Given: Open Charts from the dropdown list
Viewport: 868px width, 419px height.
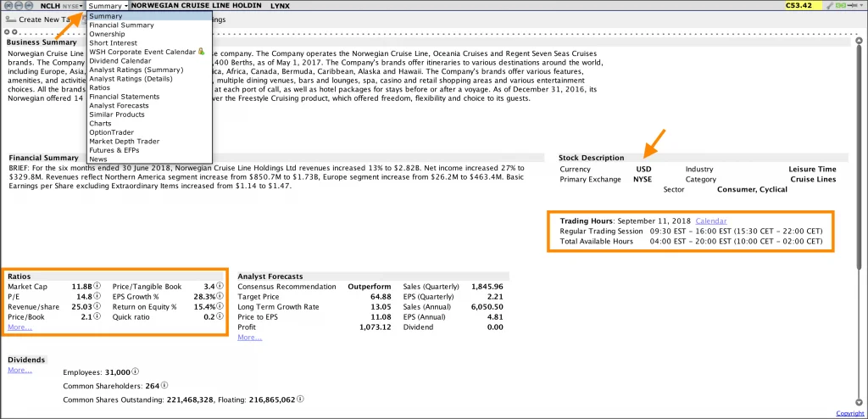Looking at the screenshot, I should [149, 124].
